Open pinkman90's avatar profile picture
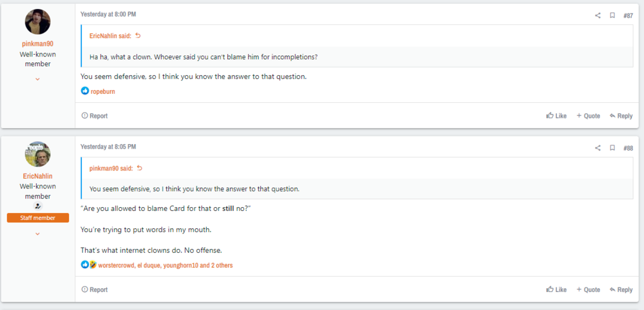 [x=37, y=23]
